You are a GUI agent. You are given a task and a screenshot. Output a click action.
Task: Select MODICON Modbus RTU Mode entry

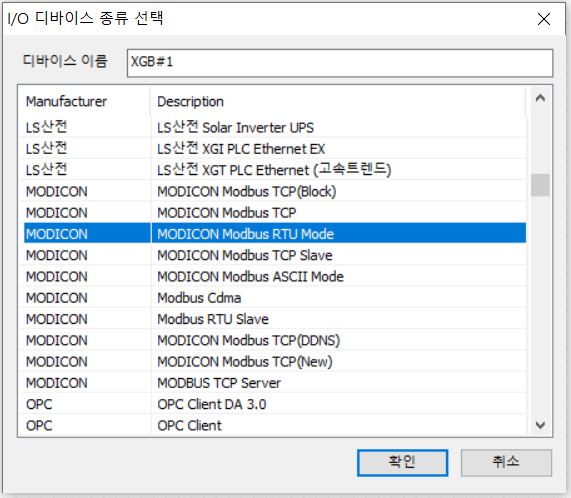pyautogui.click(x=275, y=234)
